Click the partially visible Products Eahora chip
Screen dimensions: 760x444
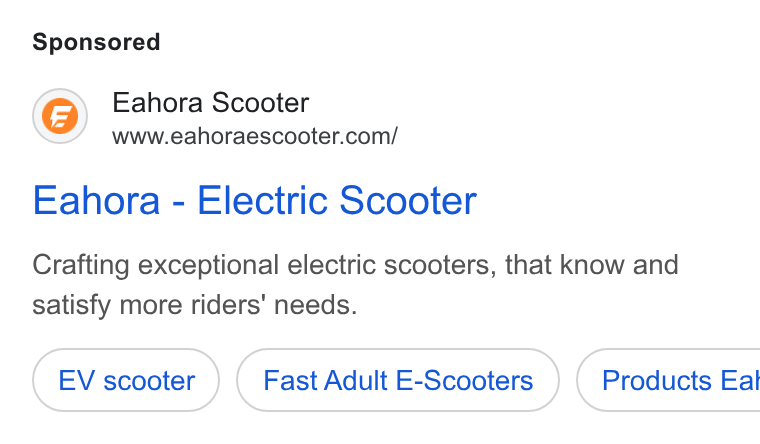(668, 380)
